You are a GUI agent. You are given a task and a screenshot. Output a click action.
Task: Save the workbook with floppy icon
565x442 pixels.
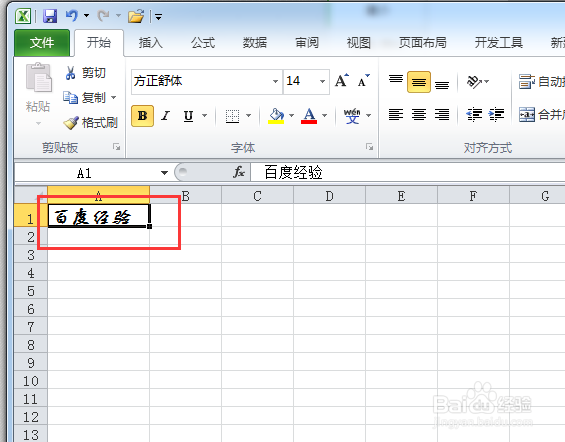pyautogui.click(x=50, y=16)
